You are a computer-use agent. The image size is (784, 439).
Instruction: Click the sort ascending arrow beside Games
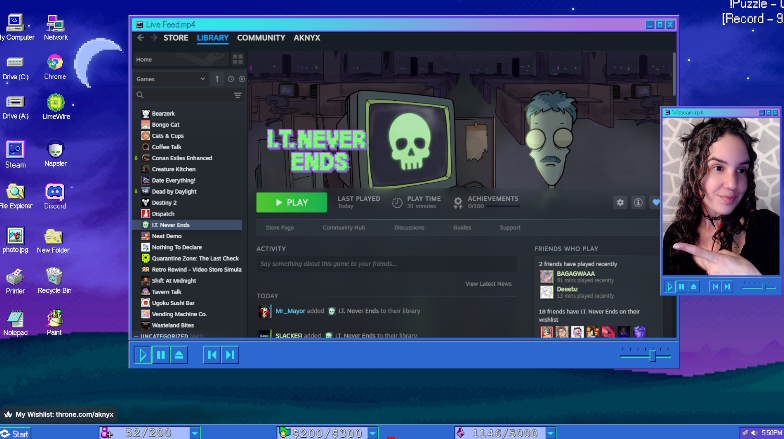217,79
